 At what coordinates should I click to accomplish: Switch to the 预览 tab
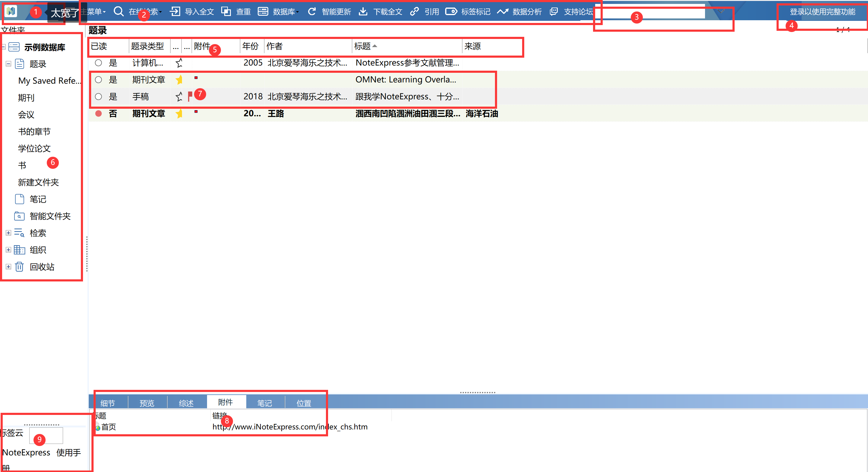[x=147, y=403]
